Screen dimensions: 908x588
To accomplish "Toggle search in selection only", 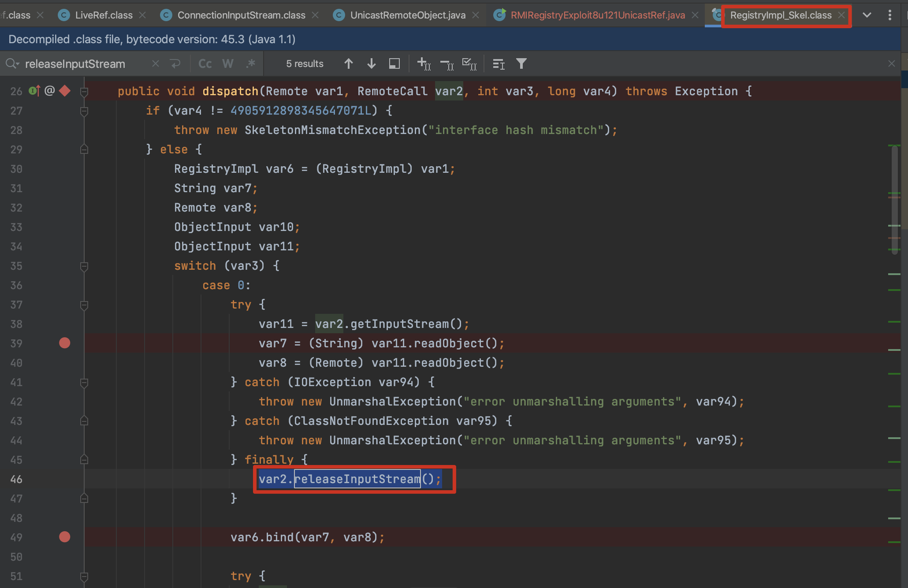I will (x=499, y=64).
